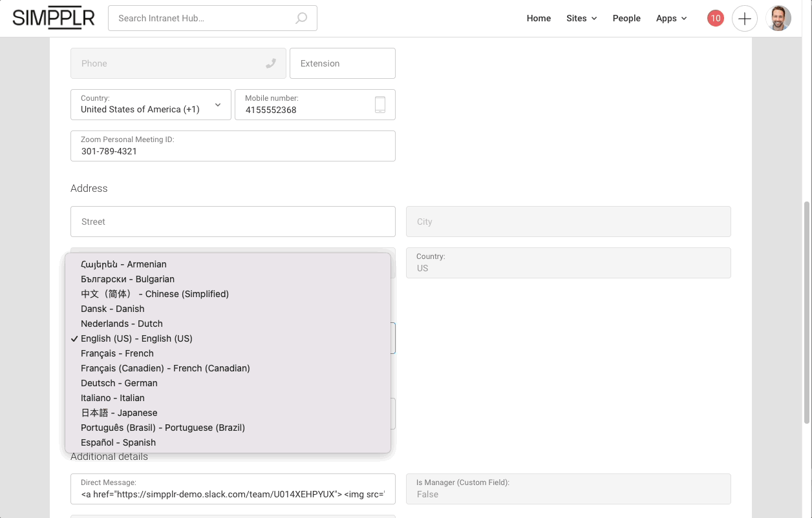Click Is Manager custom field

coord(568,489)
